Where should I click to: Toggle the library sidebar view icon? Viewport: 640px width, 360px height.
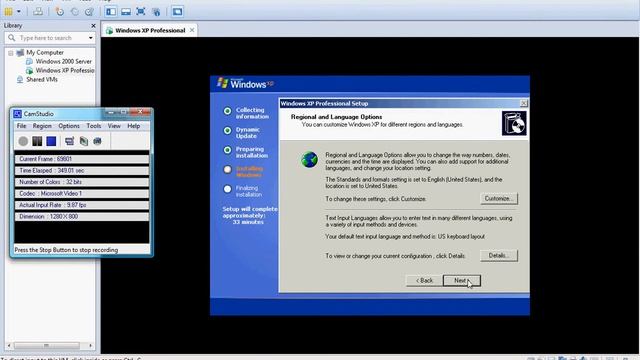pos(111,11)
